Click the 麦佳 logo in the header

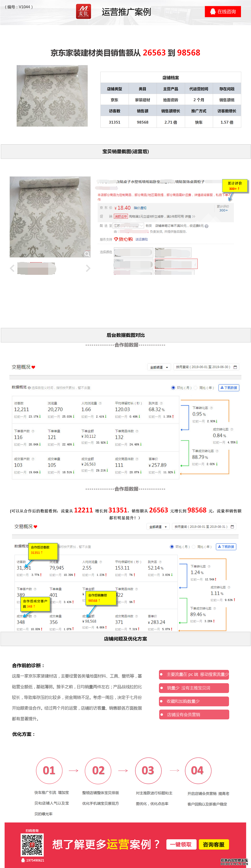[x=83, y=11]
